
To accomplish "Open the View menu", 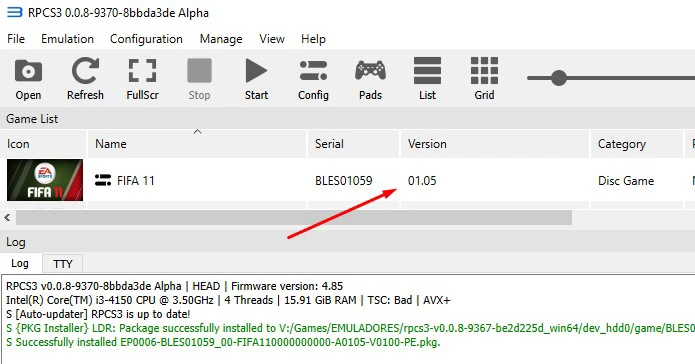I will click(x=272, y=39).
